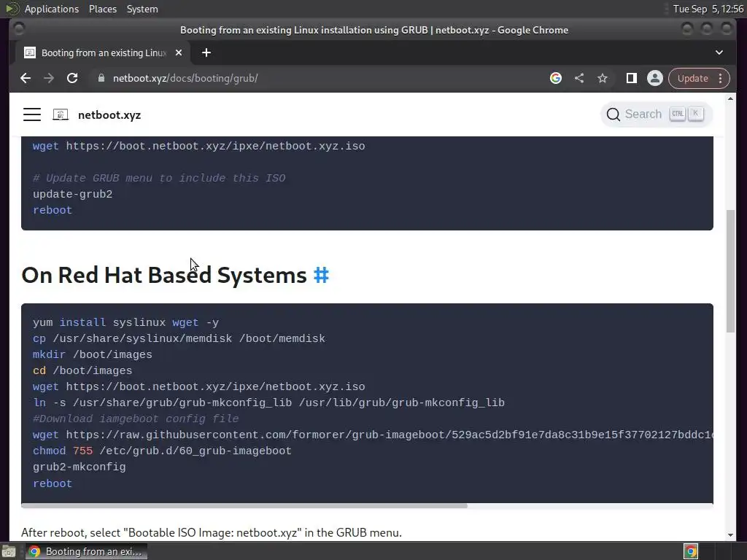This screenshot has height=560, width=747.
Task: Open the Chrome side panel
Action: (x=631, y=78)
